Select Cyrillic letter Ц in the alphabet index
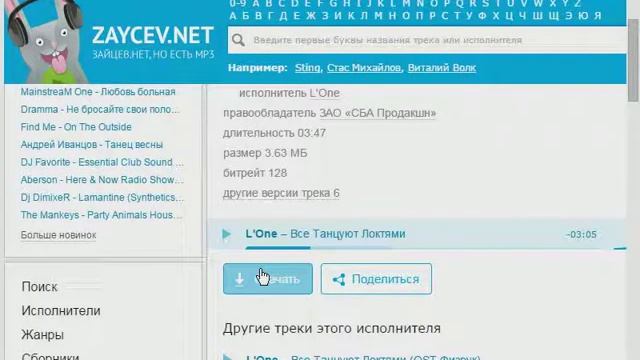 pos(509,16)
